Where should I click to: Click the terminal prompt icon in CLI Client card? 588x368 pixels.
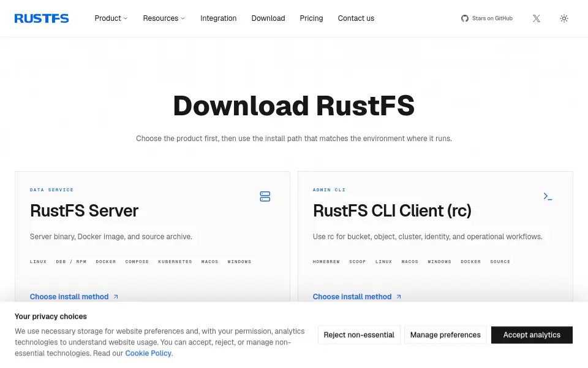point(548,196)
